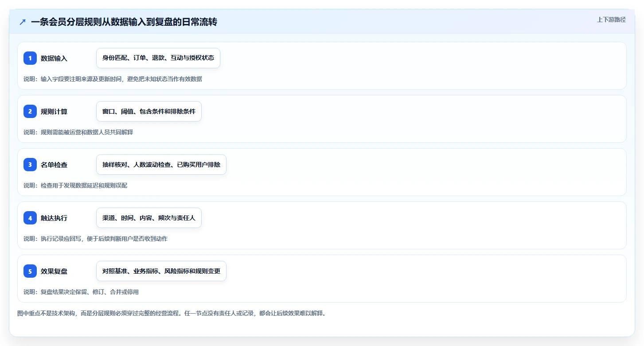644x346 pixels.
Task: Click note 复盘结果决定保留、修订、合并或停用
Action: [90, 292]
